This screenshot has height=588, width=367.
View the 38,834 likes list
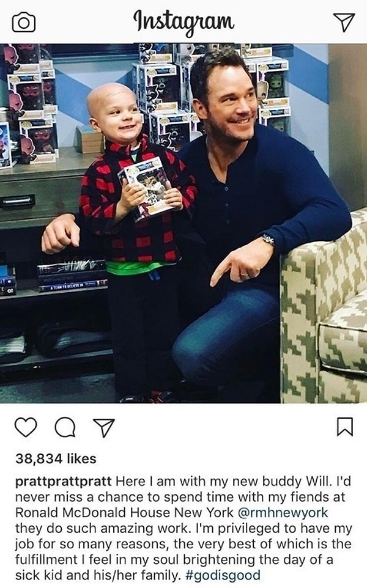[x=56, y=458]
